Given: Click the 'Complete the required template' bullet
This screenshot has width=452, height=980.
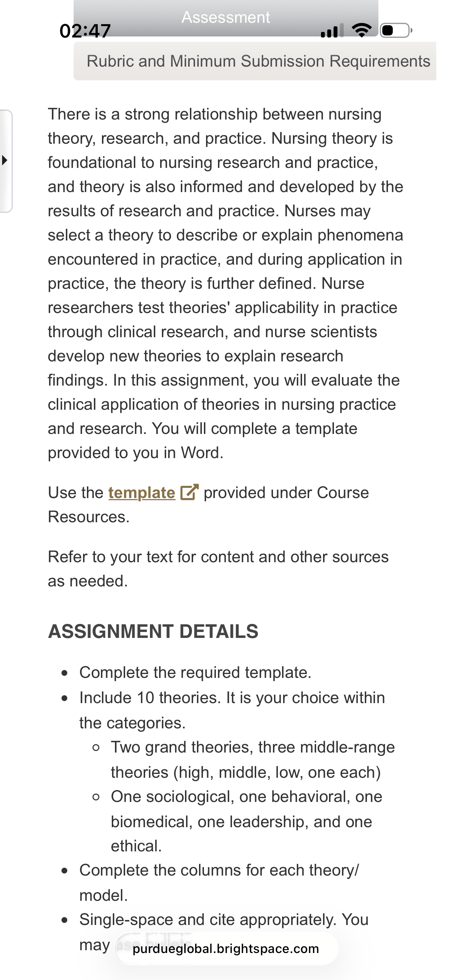Looking at the screenshot, I should coord(195,672).
